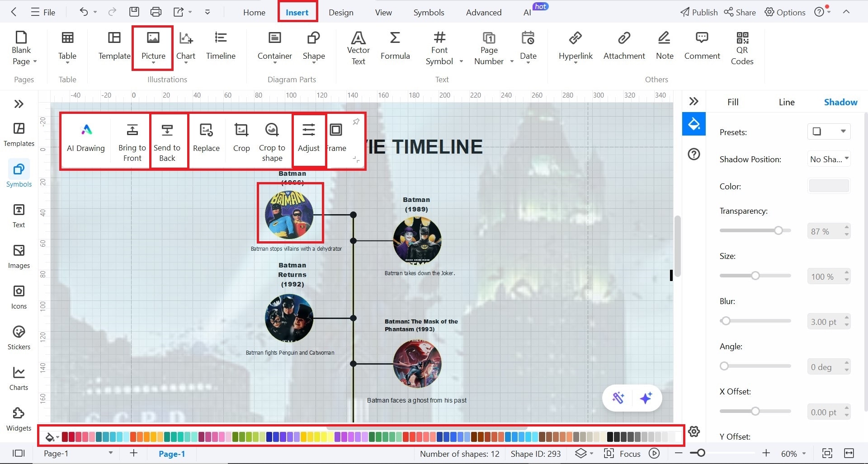Add a new page with plus button
This screenshot has width=868, height=464.
click(134, 453)
